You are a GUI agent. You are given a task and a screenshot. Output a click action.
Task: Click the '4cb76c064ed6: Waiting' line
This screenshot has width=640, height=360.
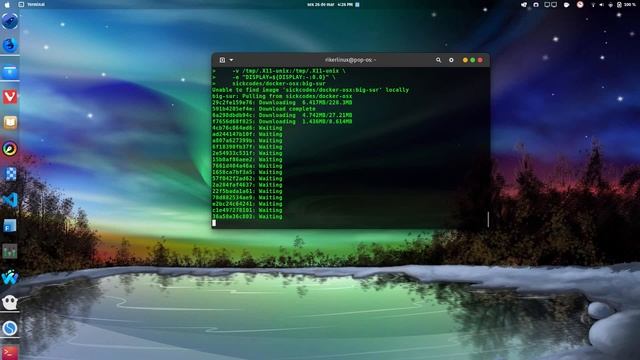(247, 128)
